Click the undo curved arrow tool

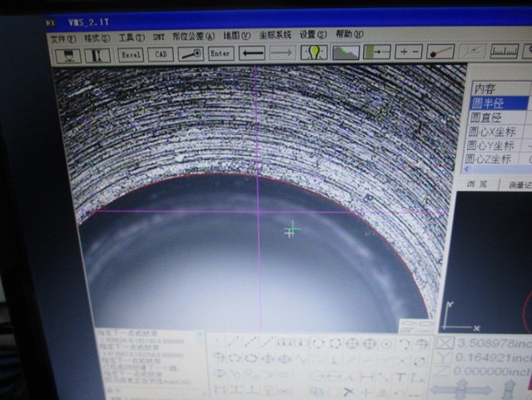click(x=400, y=392)
